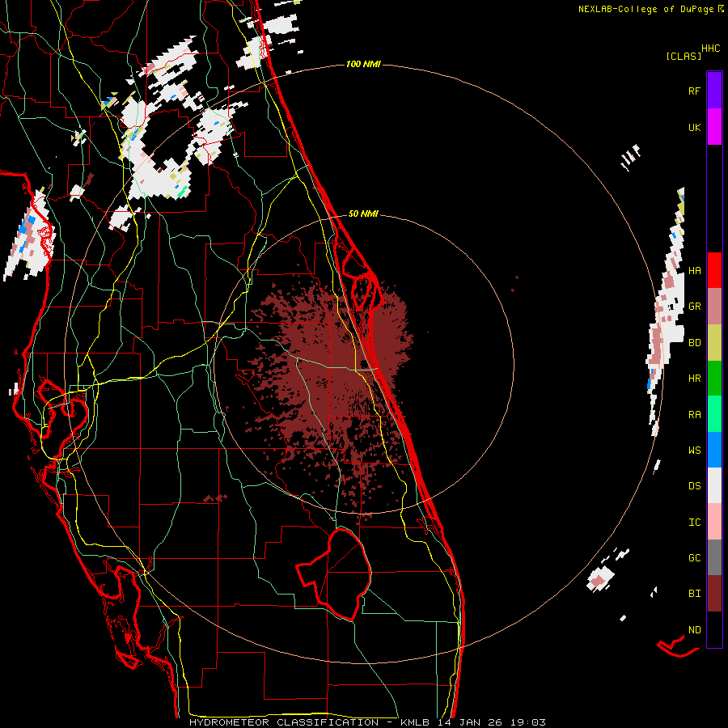This screenshot has height=728, width=728.
Task: Select the GC gray legend swatch
Action: pos(714,557)
